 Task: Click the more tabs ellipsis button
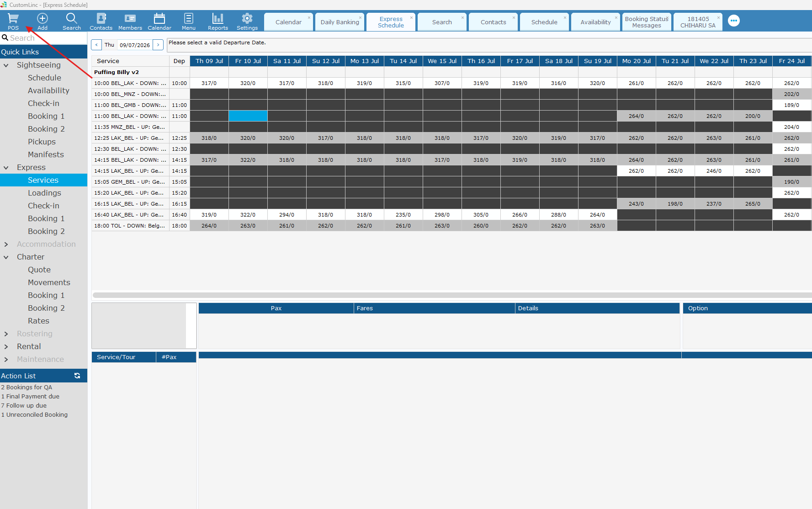[x=734, y=21]
